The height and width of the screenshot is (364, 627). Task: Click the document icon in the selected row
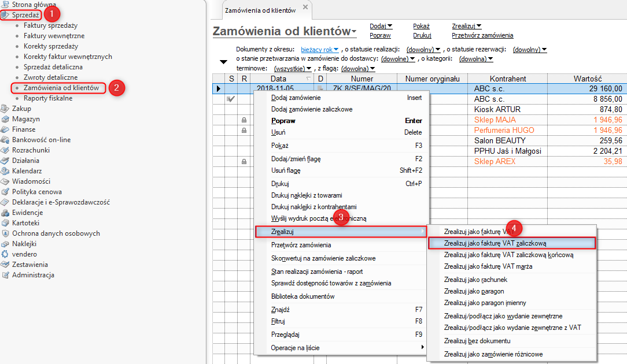[320, 88]
